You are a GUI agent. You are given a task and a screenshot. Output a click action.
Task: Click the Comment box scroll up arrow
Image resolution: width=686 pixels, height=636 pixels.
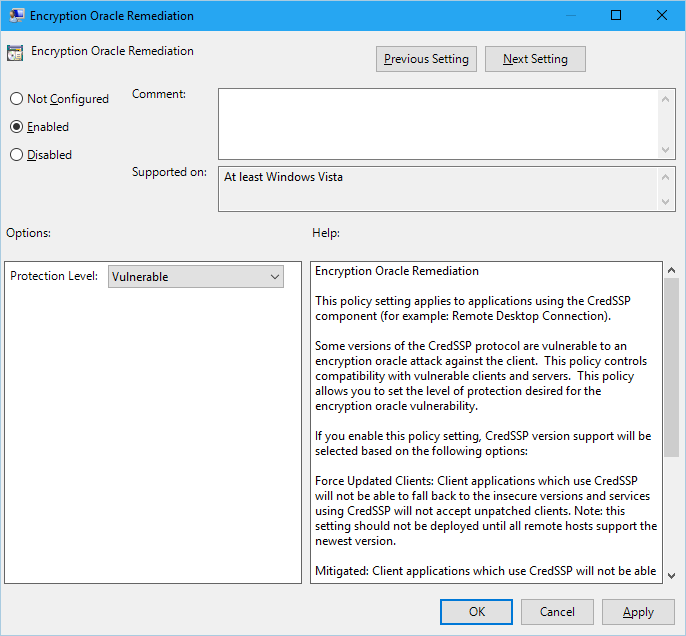click(665, 99)
